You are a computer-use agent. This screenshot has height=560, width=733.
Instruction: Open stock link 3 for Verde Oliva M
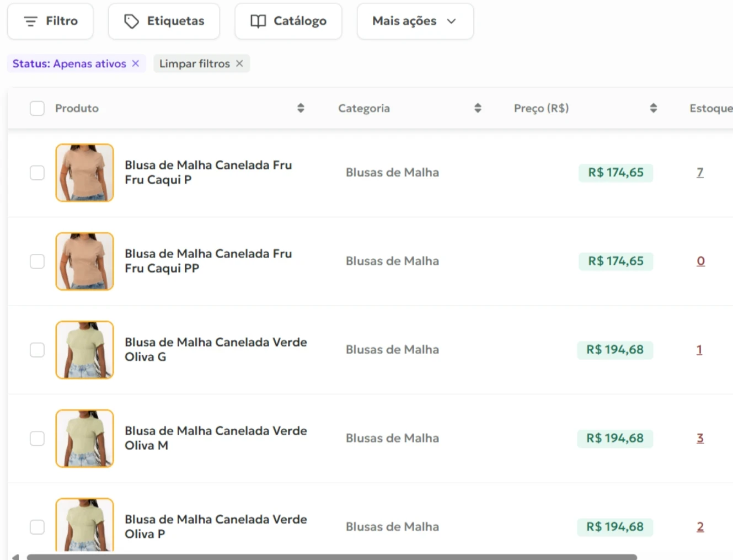[x=700, y=438]
